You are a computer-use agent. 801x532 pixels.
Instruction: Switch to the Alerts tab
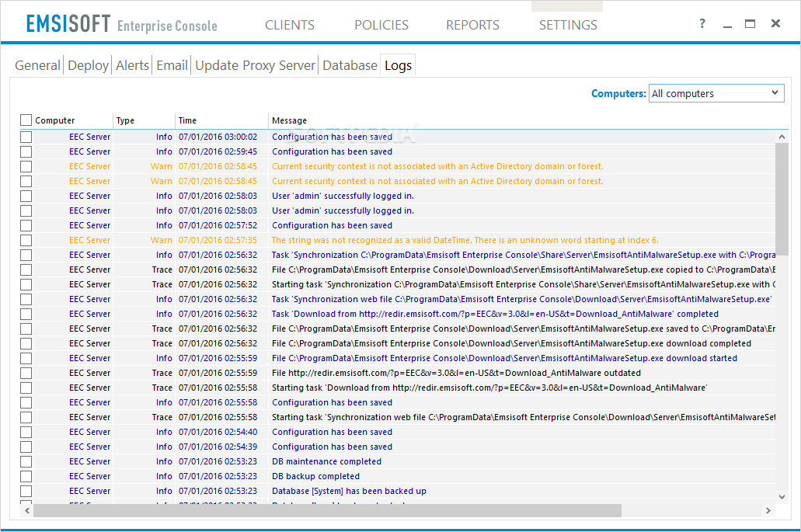(x=132, y=65)
